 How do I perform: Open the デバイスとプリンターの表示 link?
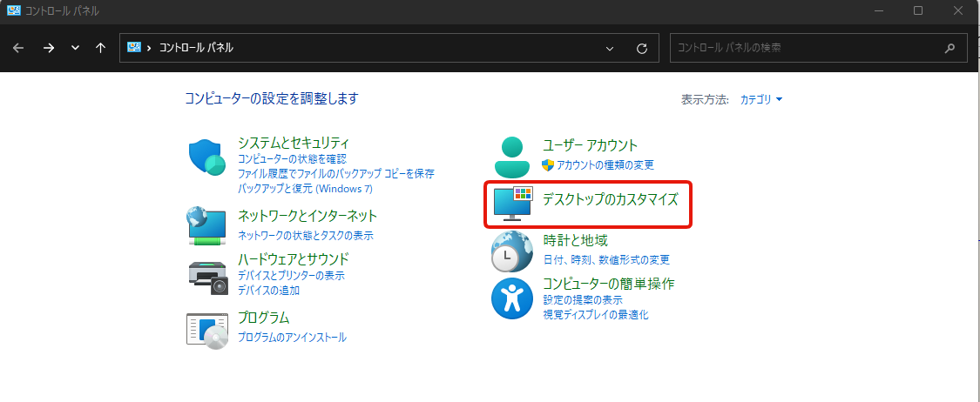click(291, 276)
